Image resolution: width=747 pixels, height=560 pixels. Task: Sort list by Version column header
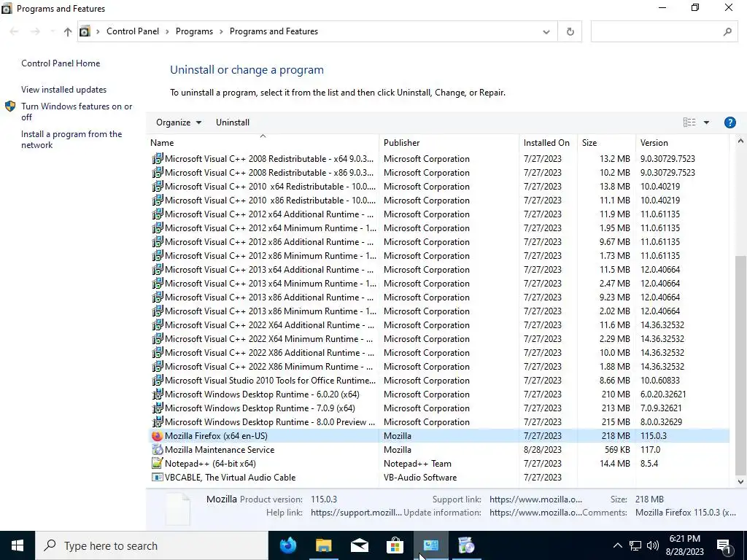coord(682,142)
